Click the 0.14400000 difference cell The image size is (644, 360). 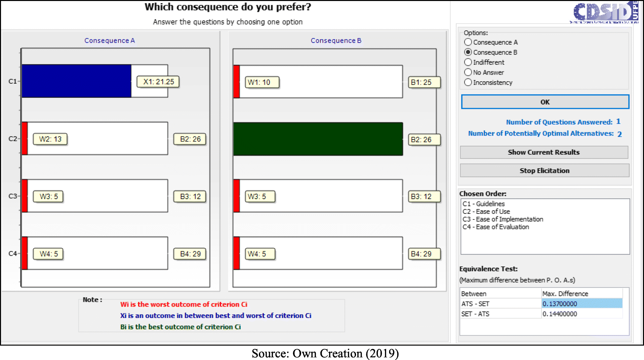click(x=582, y=314)
